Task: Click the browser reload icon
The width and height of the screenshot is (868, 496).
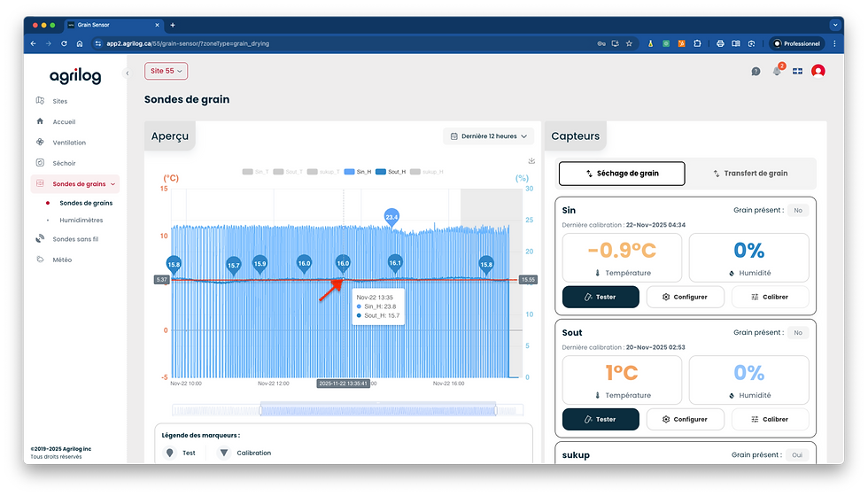Action: point(64,43)
